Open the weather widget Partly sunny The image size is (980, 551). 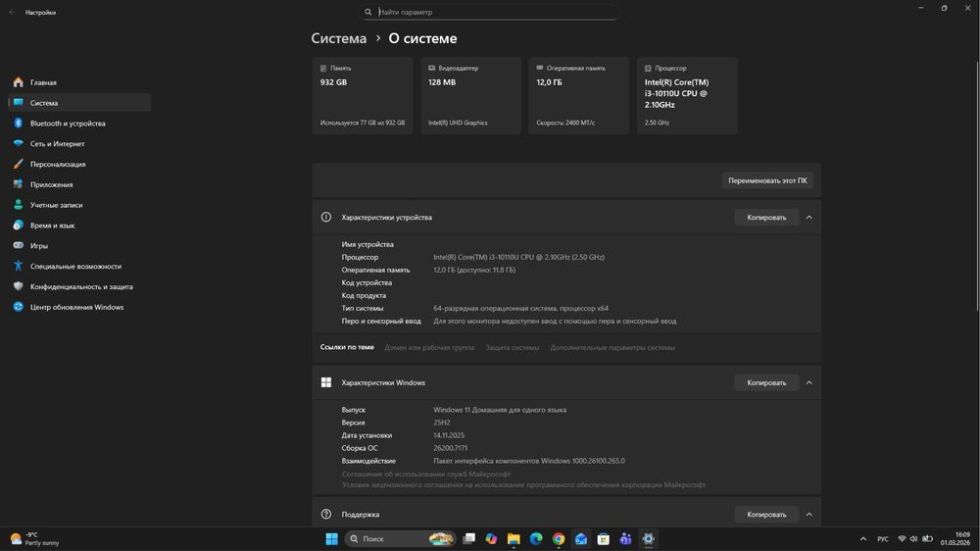tap(34, 539)
